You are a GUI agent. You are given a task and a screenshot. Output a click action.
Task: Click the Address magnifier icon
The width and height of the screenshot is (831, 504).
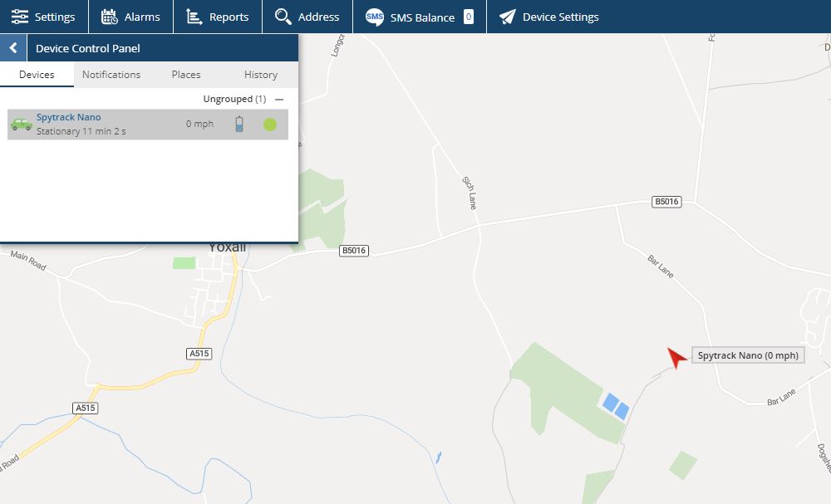coord(283,17)
